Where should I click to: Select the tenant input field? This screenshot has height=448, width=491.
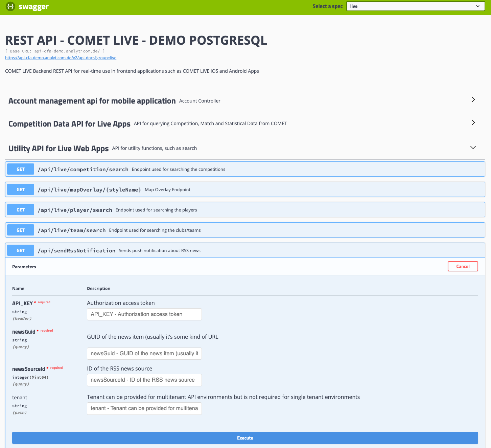click(x=144, y=408)
